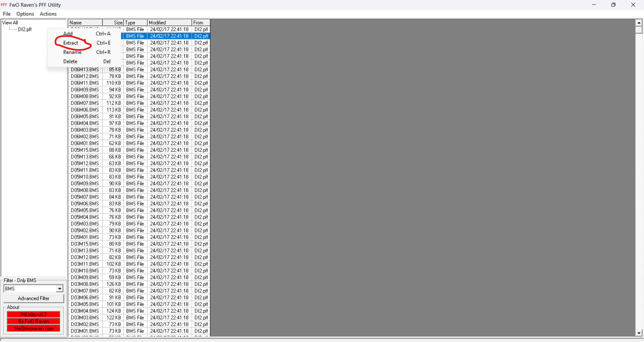This screenshot has height=342, width=644.
Task: Select the D06M05.BMS file
Action: (x=85, y=116)
